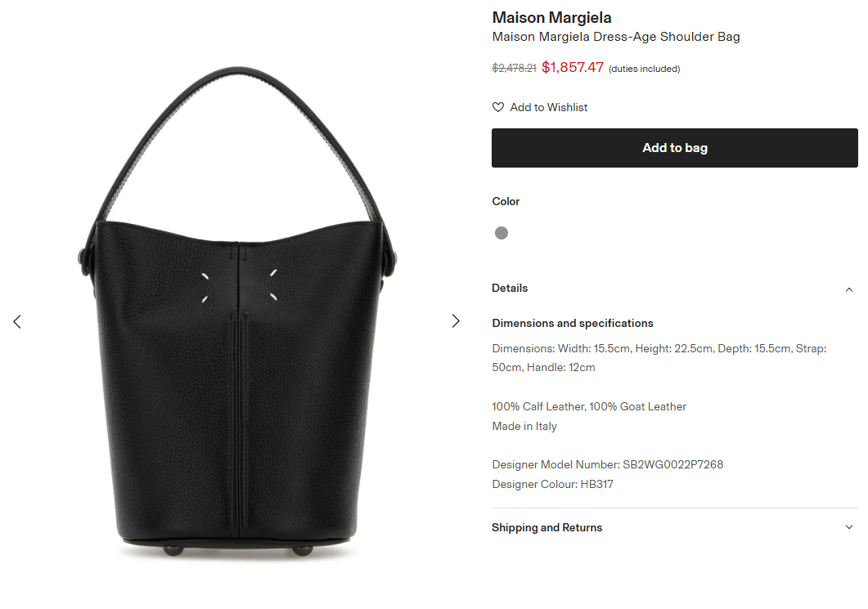
Task: Click the Color label
Action: coord(506,201)
